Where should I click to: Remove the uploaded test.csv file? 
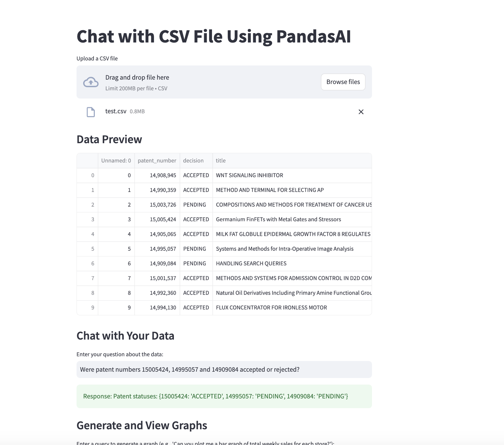click(361, 112)
